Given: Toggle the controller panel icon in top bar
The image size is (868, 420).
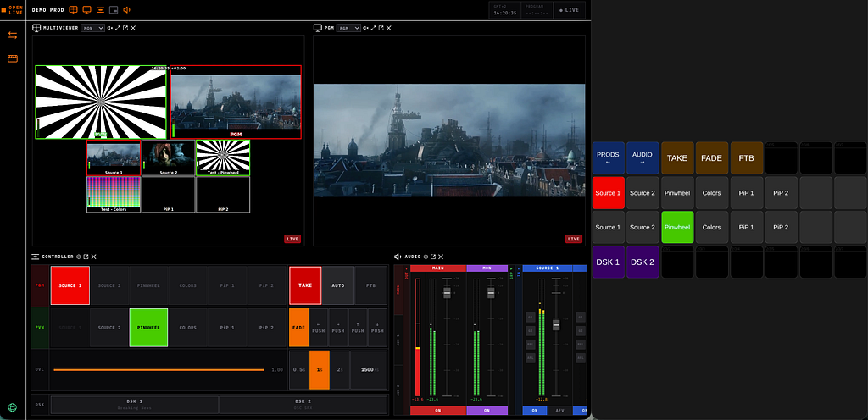Looking at the screenshot, I should [x=100, y=10].
